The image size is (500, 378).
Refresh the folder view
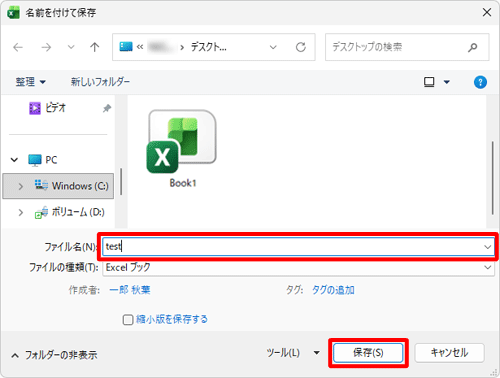click(301, 47)
